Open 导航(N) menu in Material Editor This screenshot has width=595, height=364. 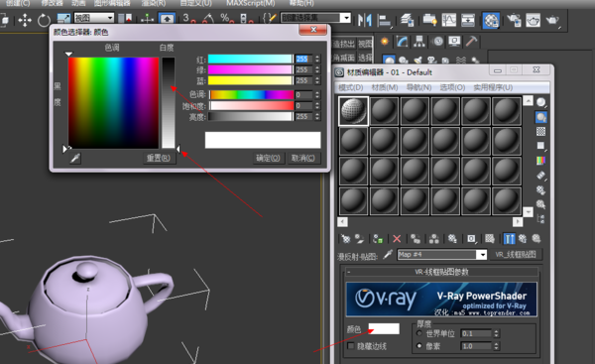click(x=418, y=87)
